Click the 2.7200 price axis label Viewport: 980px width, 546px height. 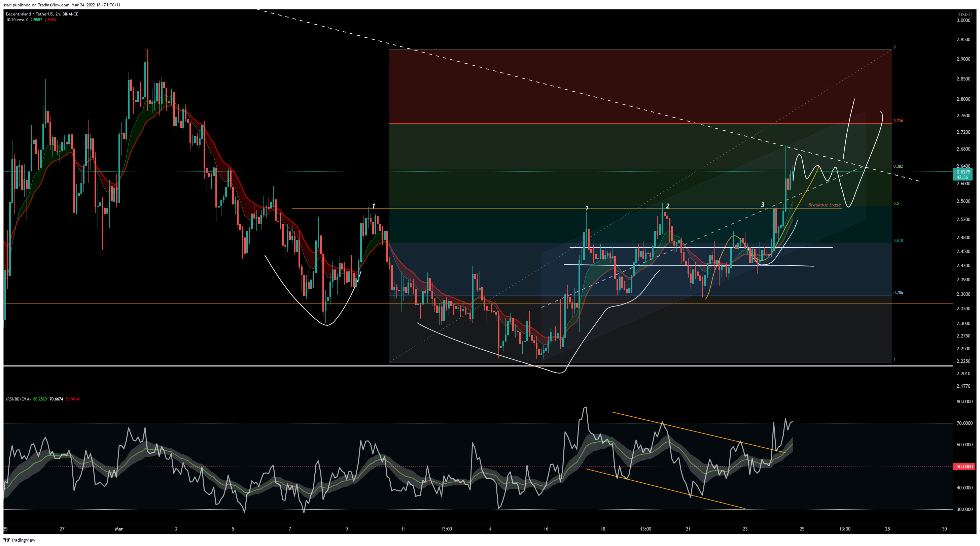[x=963, y=132]
